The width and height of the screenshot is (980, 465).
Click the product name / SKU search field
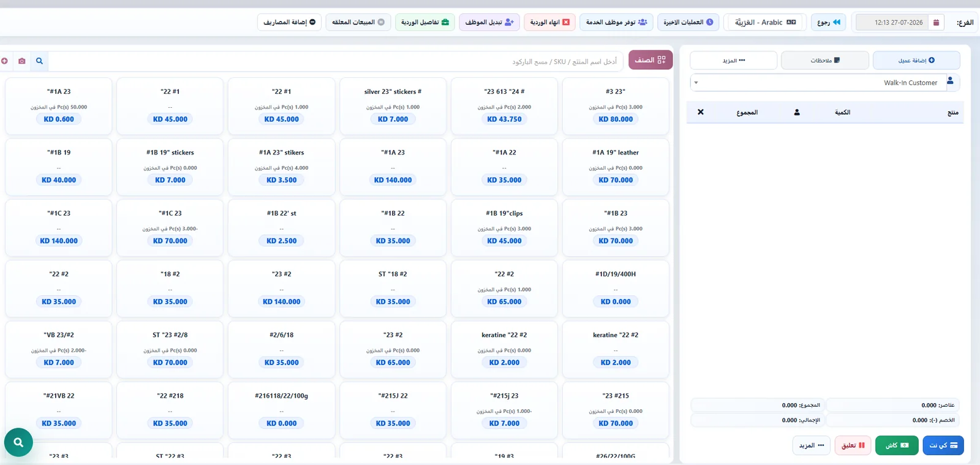pyautogui.click(x=336, y=61)
